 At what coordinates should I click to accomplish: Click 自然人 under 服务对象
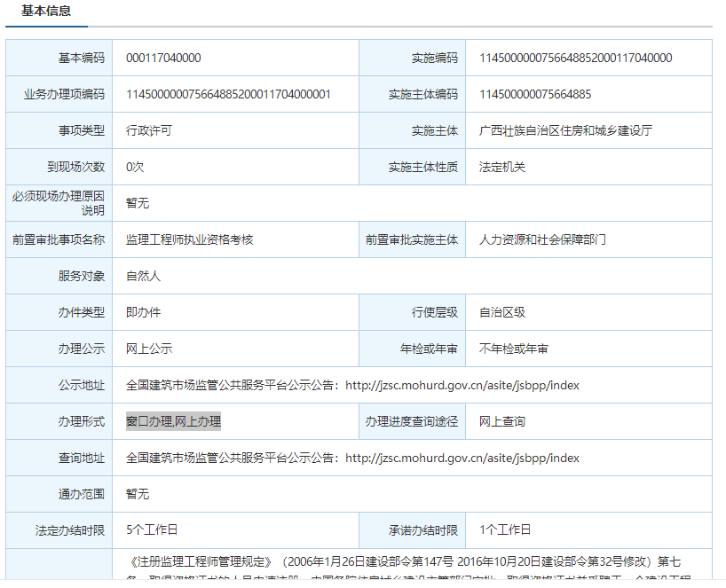[142, 276]
